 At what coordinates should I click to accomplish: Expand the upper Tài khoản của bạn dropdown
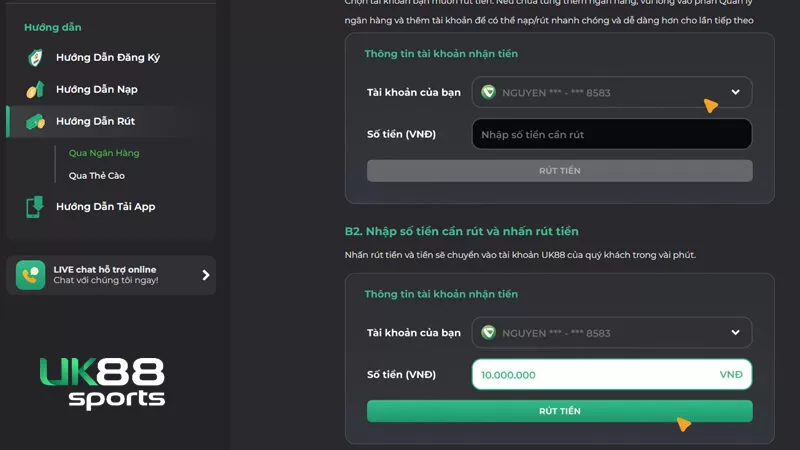(x=736, y=92)
